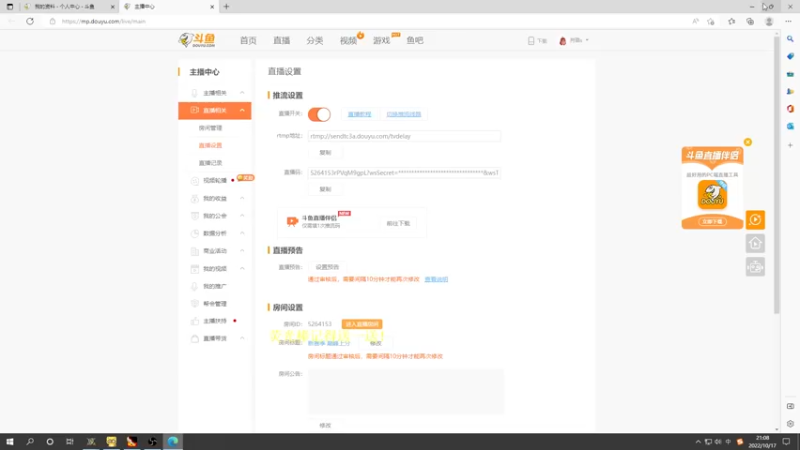This screenshot has width=800, height=450.
Task: Expand the 我的收益 sidebar chevron
Action: pyautogui.click(x=242, y=198)
